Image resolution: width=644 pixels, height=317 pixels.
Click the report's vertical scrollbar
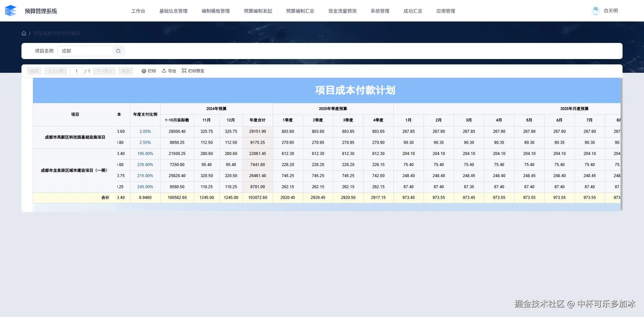point(622,144)
